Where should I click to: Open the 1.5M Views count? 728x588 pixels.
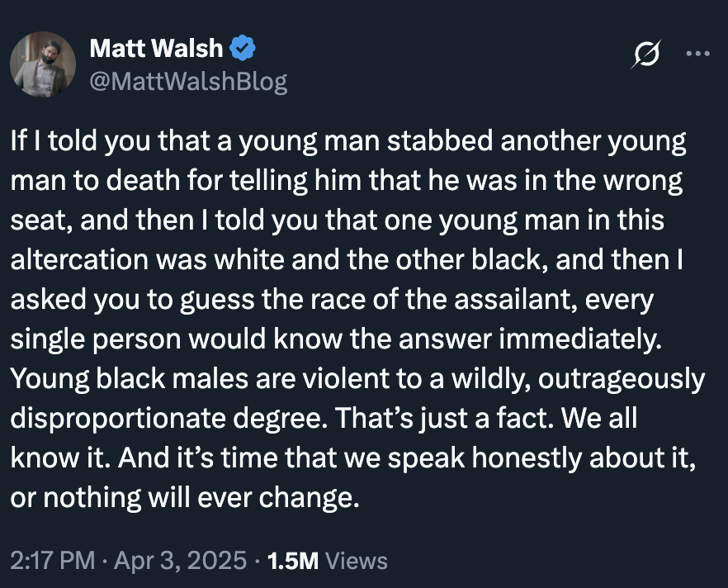tap(325, 561)
